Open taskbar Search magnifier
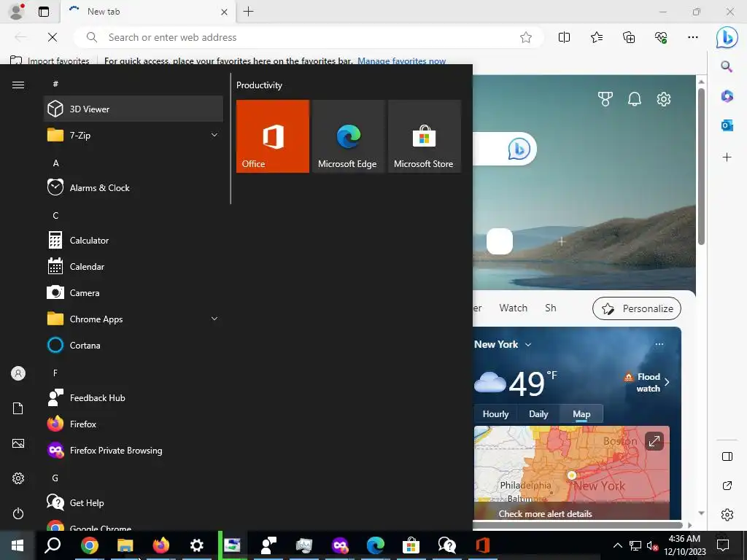Screen dimensions: 747x560 (53, 545)
